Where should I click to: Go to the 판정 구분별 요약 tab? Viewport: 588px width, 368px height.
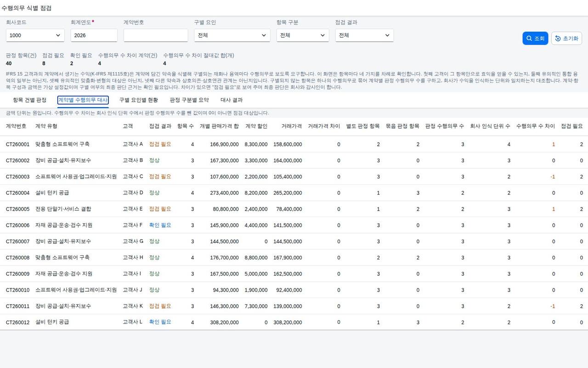tap(189, 100)
